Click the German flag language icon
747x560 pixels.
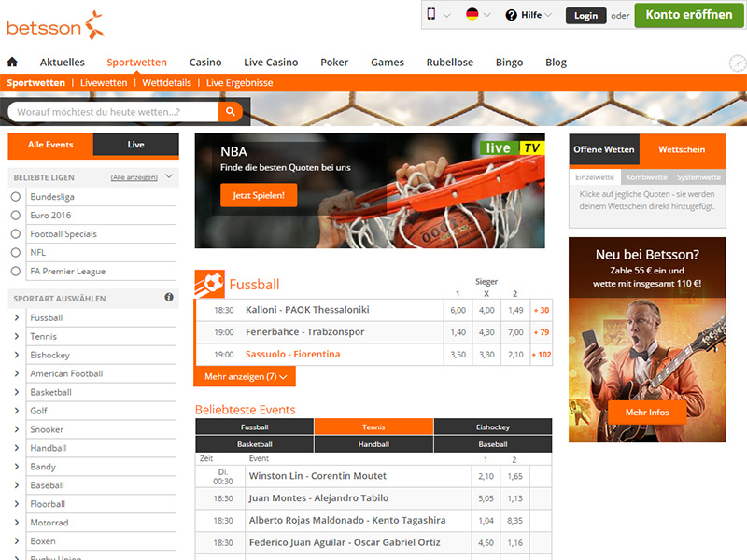pos(472,14)
